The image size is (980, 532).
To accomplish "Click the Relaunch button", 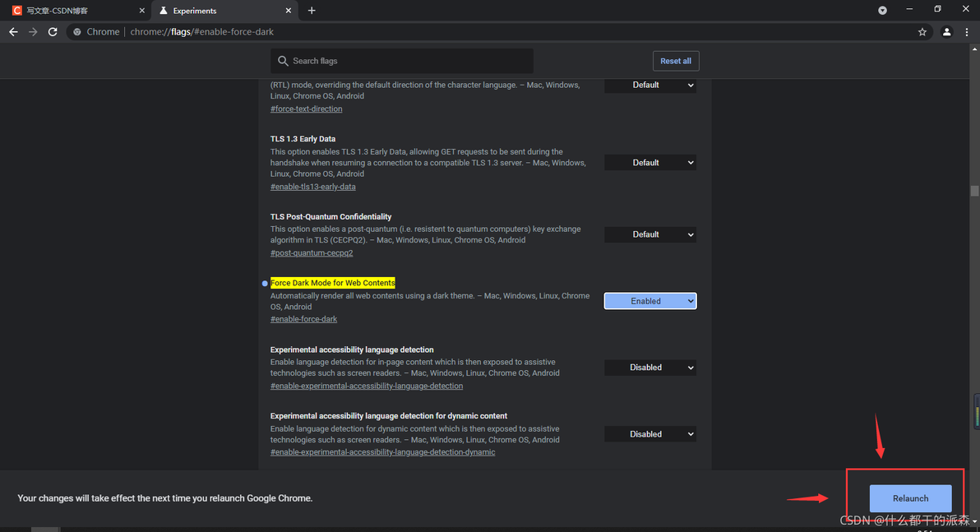I will click(x=911, y=498).
